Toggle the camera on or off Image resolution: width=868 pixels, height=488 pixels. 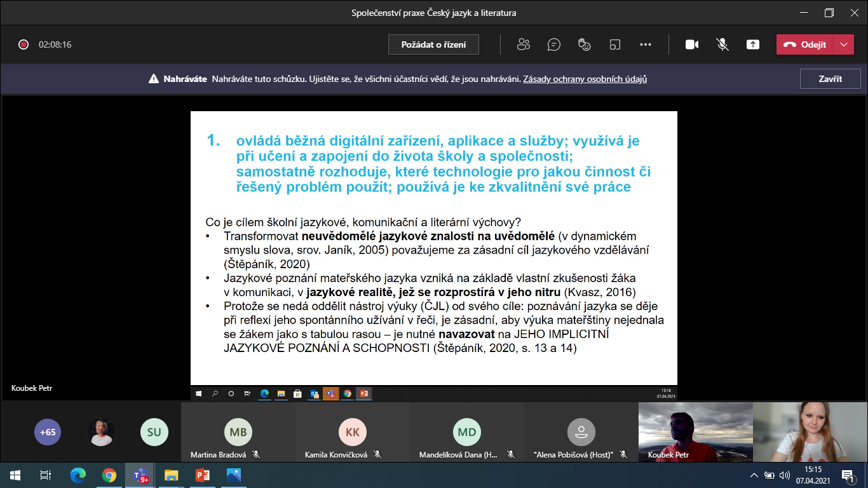pos(692,44)
